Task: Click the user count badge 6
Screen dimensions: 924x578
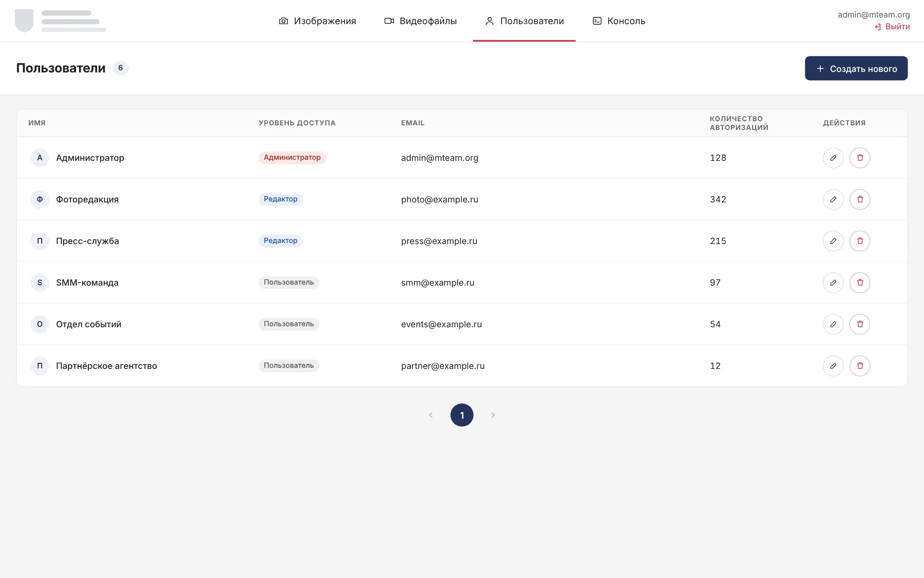Action: point(121,68)
